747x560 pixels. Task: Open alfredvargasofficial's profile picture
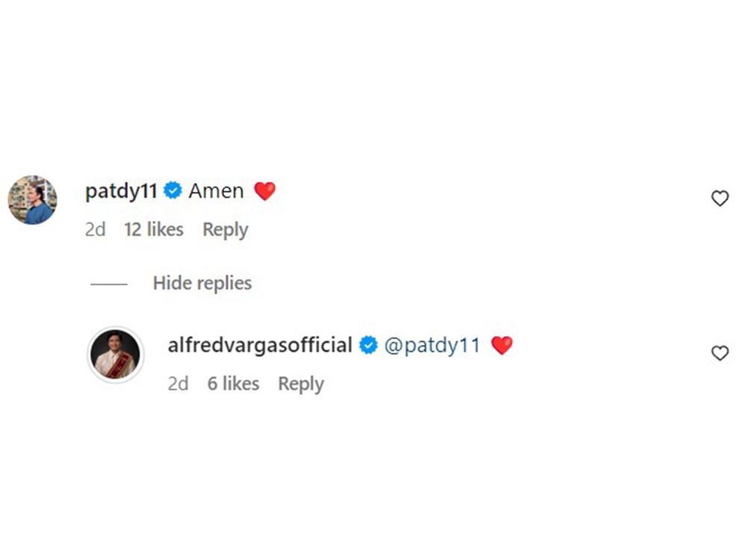(x=116, y=355)
